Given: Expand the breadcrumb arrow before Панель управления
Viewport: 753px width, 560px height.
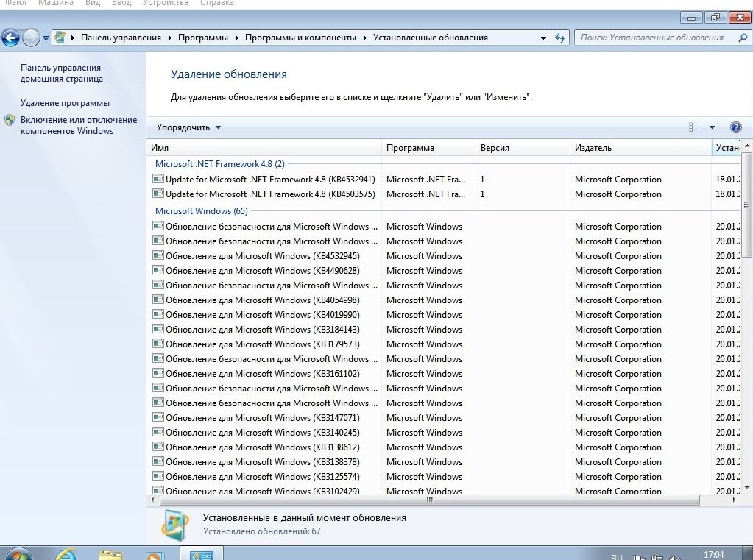Looking at the screenshot, I should [x=73, y=38].
